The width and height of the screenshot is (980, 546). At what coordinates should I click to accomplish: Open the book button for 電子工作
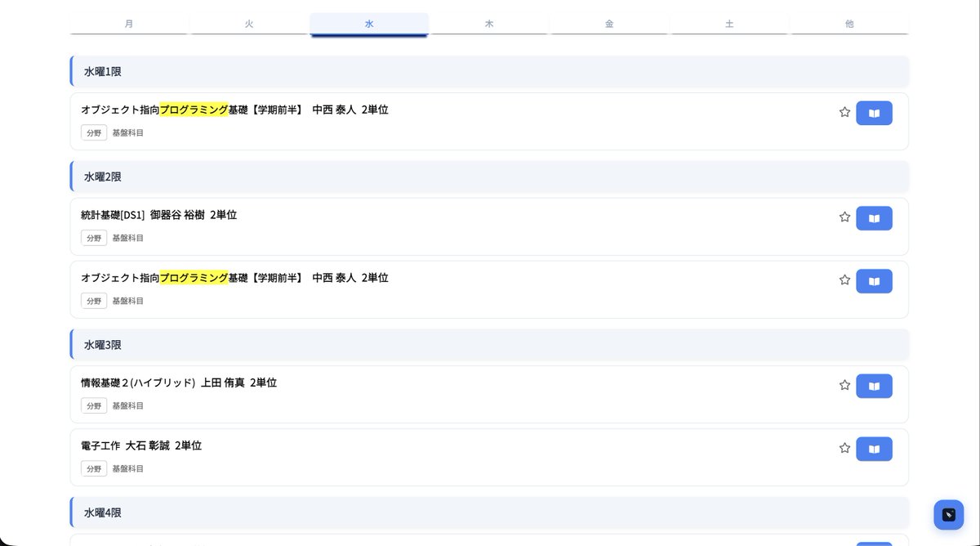point(874,449)
